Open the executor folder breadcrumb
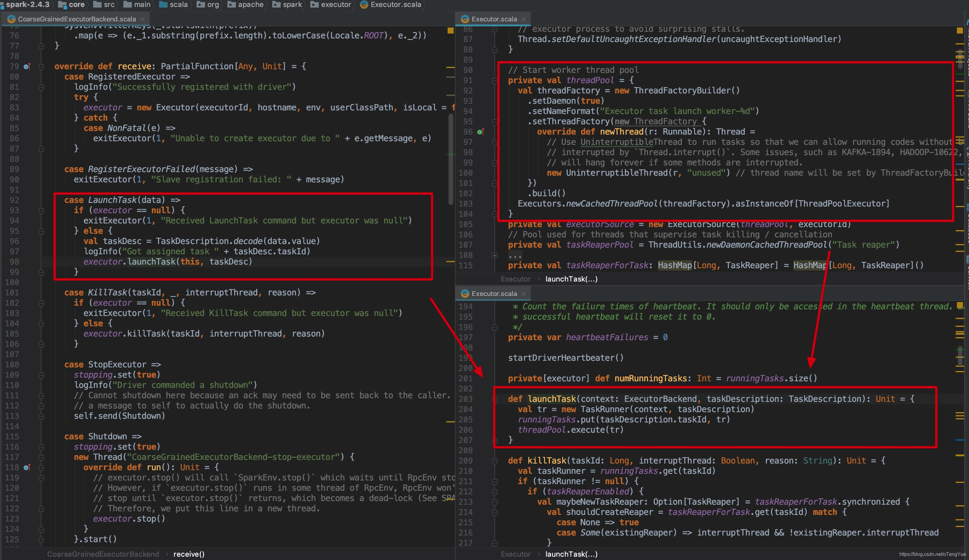969x560 pixels. click(331, 5)
